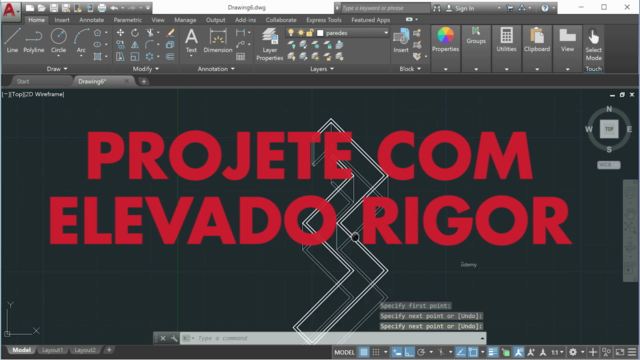Toggle snap mode dotted grid icon
The height and width of the screenshot is (360, 640).
pos(376,352)
